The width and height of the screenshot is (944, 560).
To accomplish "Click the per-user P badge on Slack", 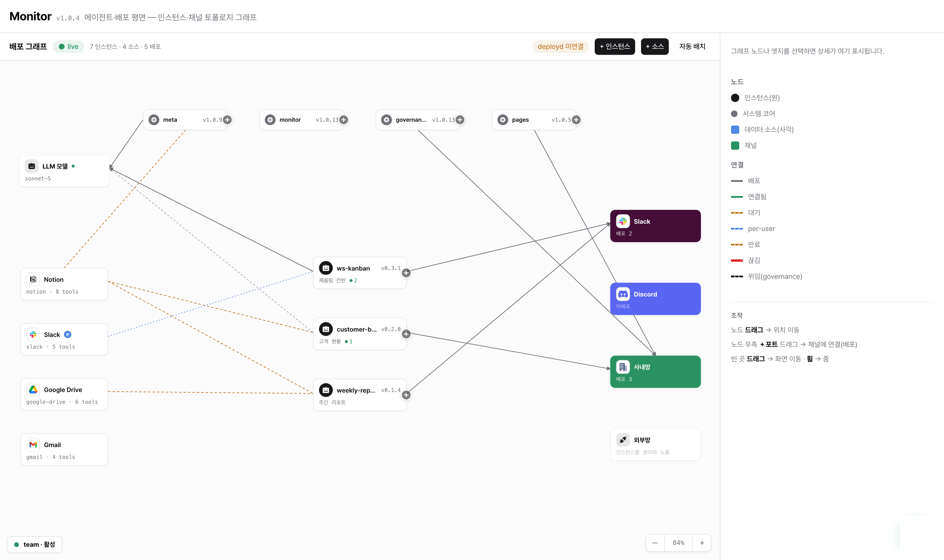I will pyautogui.click(x=68, y=334).
